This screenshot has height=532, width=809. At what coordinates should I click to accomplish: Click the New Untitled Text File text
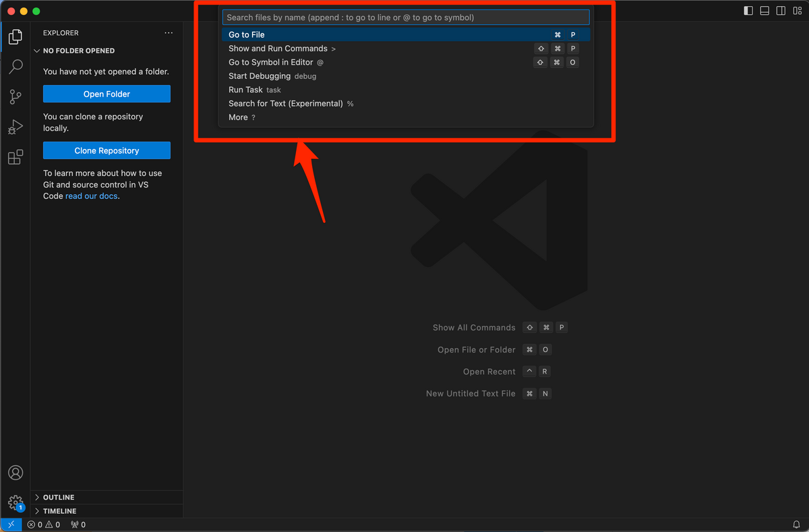[471, 394]
